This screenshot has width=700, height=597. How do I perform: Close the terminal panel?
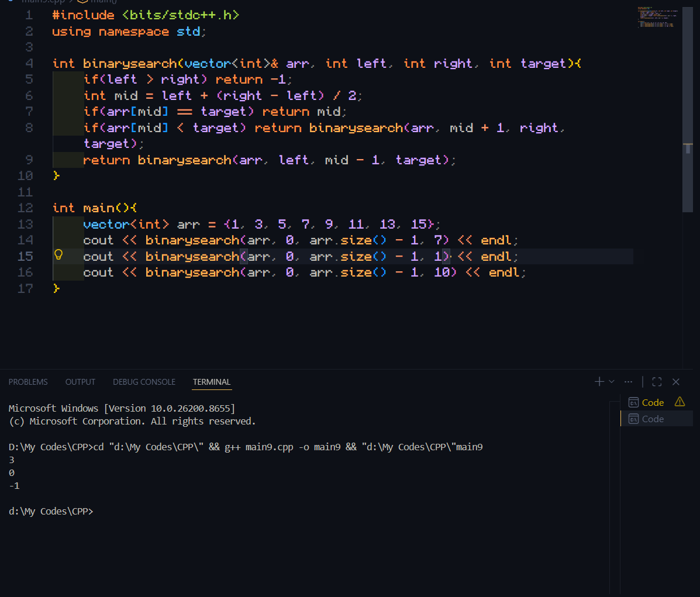(676, 382)
